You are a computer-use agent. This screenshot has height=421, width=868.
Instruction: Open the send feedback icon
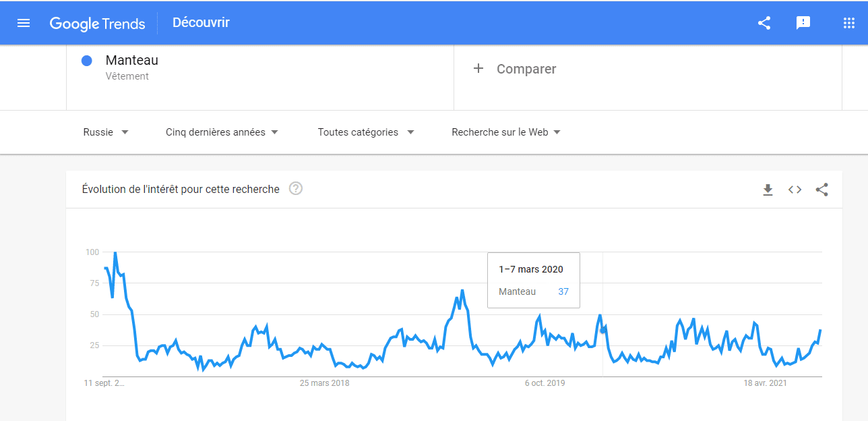803,23
